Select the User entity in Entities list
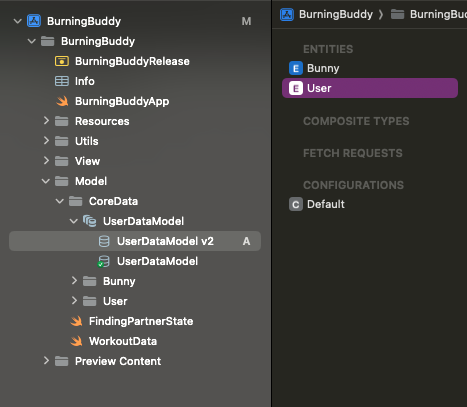The height and width of the screenshot is (407, 467). coord(370,88)
